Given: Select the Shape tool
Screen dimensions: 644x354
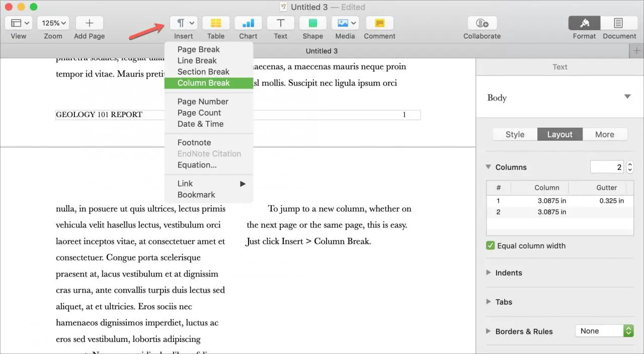Looking at the screenshot, I should [x=312, y=23].
